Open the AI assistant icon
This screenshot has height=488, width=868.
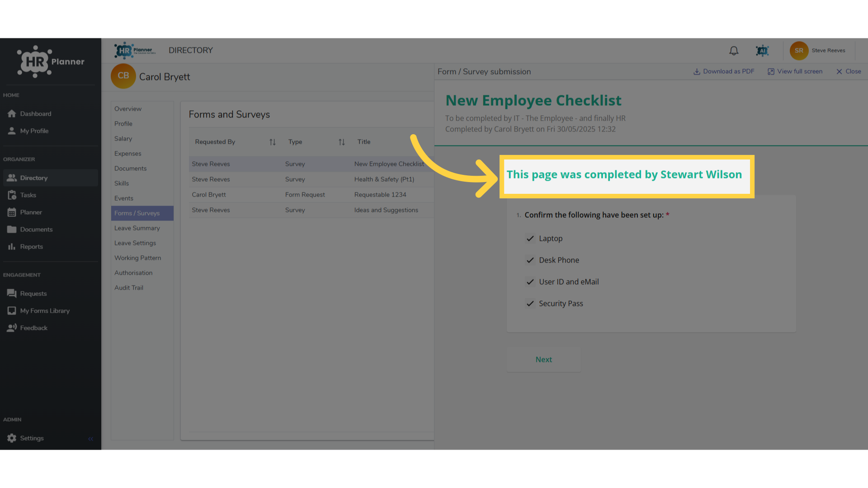pyautogui.click(x=762, y=51)
